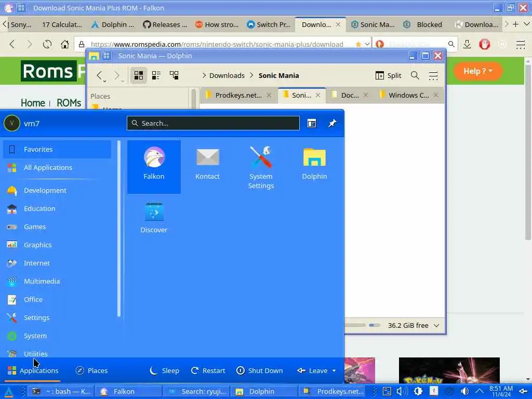532x399 pixels.
Task: Click the Help ? dropdown button
Action: 478,71
